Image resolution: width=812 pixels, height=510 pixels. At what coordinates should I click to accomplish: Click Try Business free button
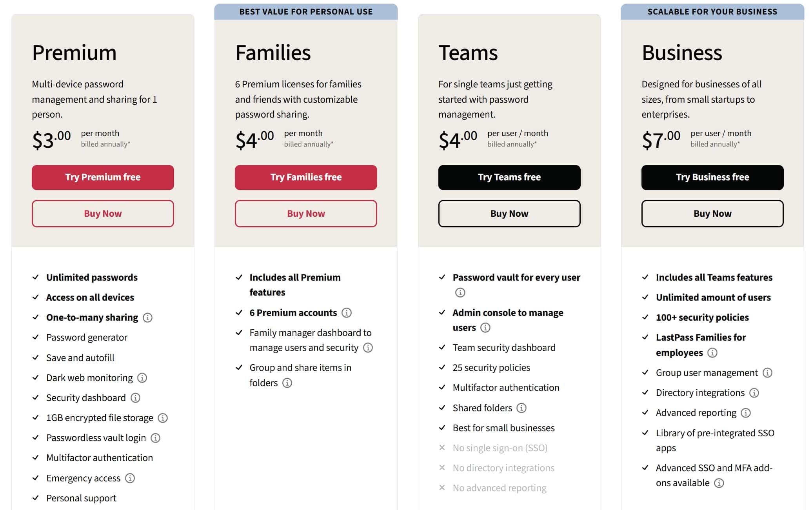coord(712,178)
